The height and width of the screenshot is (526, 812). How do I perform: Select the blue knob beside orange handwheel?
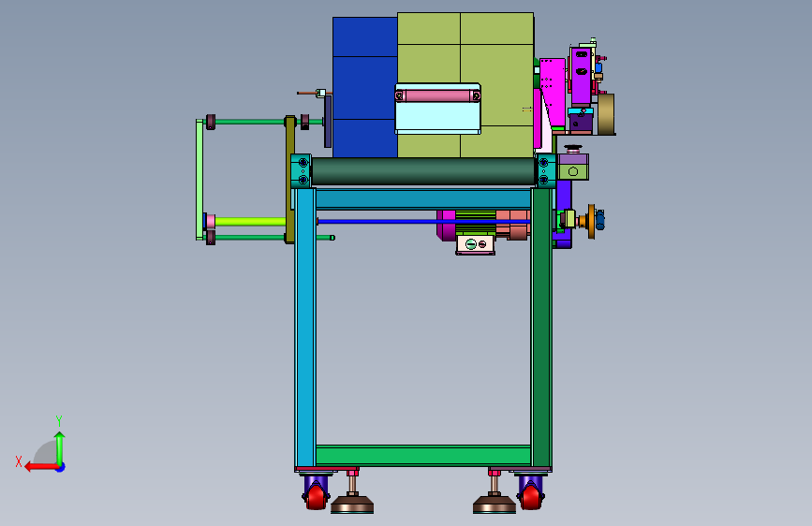pyautogui.click(x=600, y=220)
